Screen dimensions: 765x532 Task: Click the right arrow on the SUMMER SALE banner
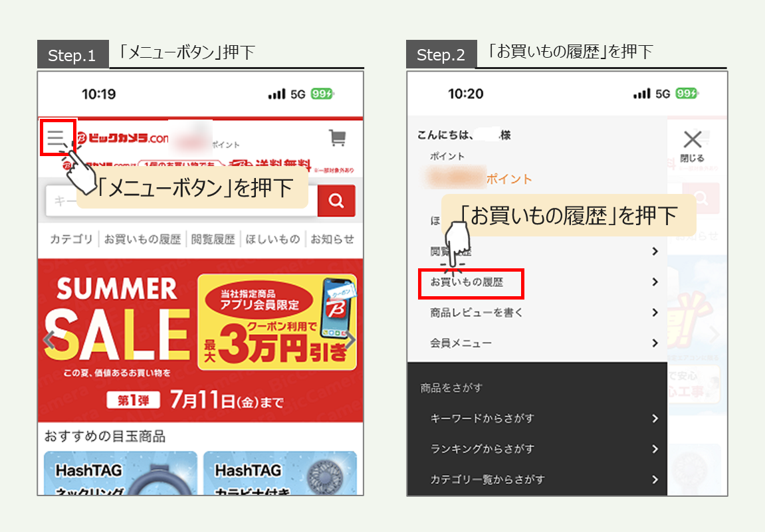click(x=352, y=340)
